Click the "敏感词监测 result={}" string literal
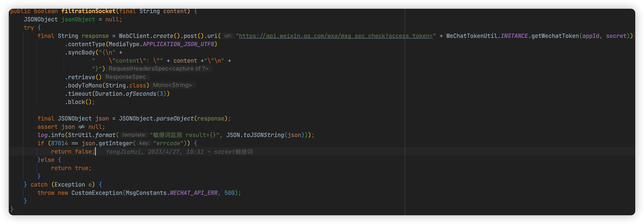644x224 pixels. [x=185, y=135]
